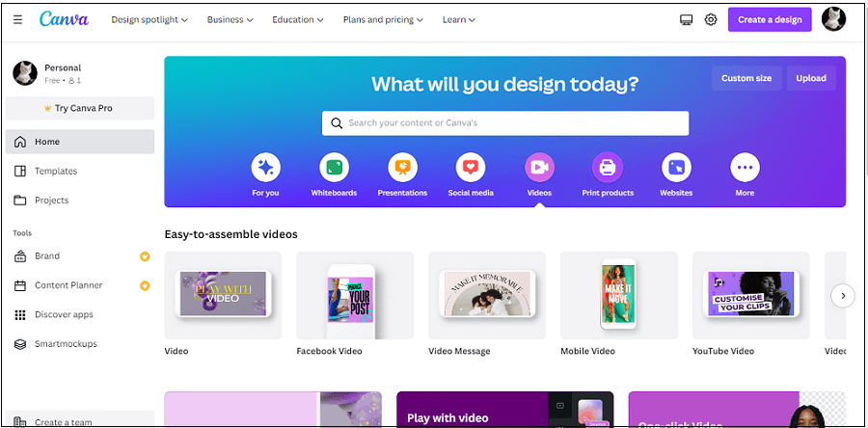Select the For you sparkle icon
This screenshot has width=868, height=428.
(x=266, y=168)
